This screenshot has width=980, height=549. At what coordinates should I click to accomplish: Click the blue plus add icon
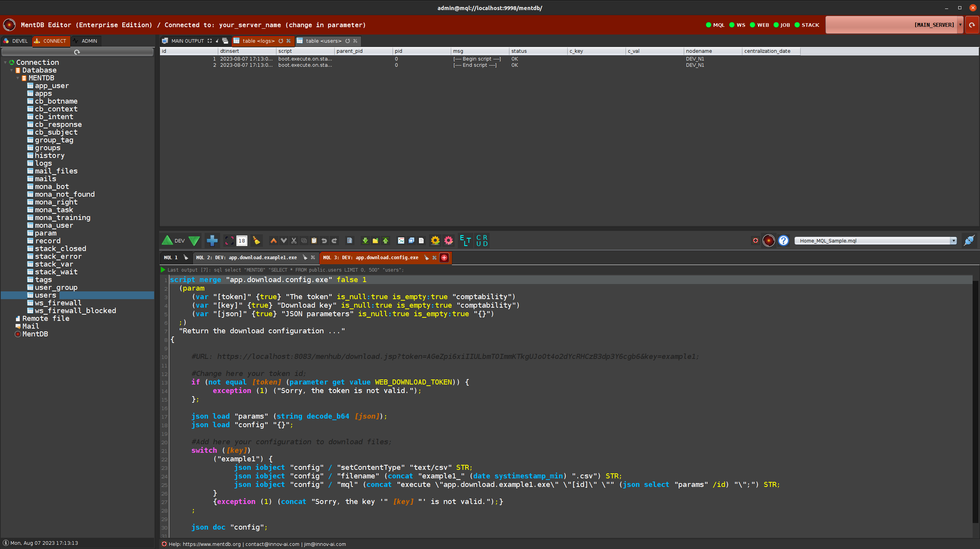point(212,241)
